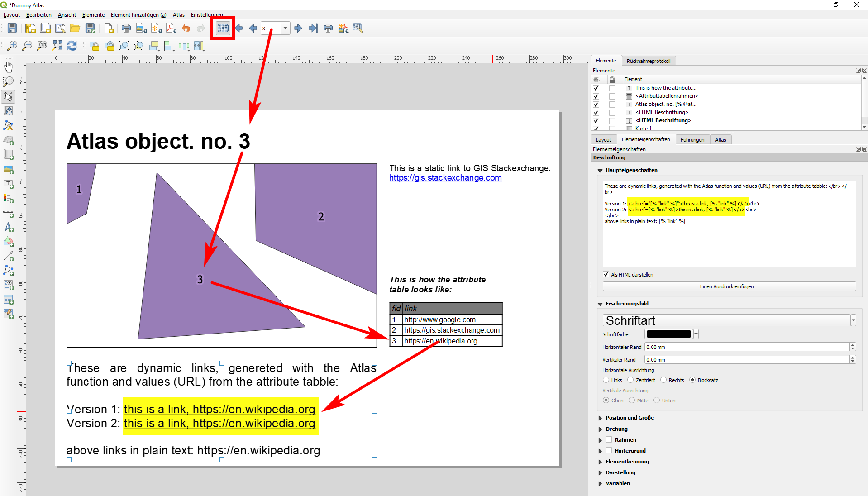Click the Duplicate layout icon
The image size is (868, 496).
pyautogui.click(x=45, y=28)
